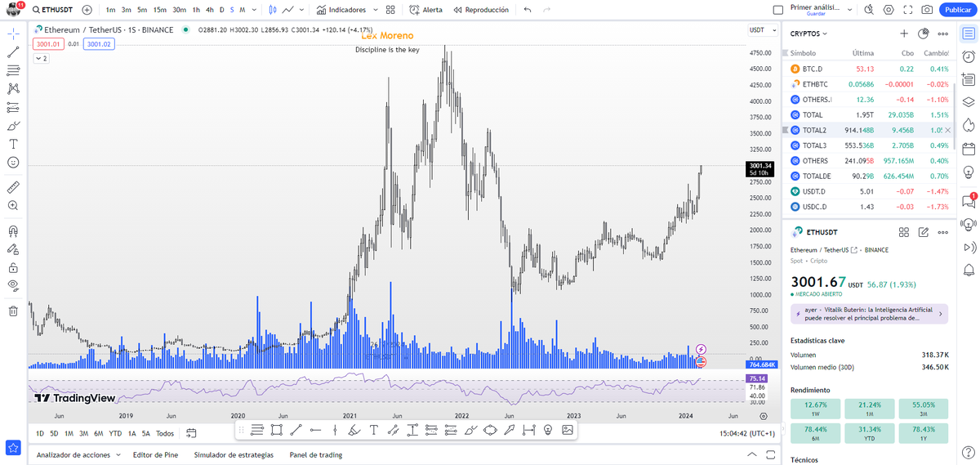Open watchlist three-dots menu
The width and height of the screenshot is (980, 465).
[x=943, y=34]
